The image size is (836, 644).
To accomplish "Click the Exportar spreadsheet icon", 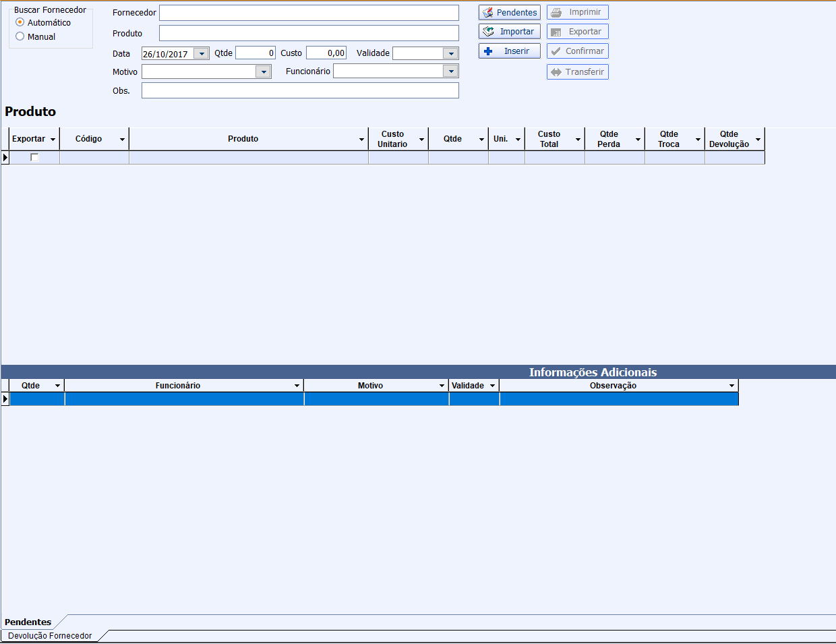I will [556, 32].
